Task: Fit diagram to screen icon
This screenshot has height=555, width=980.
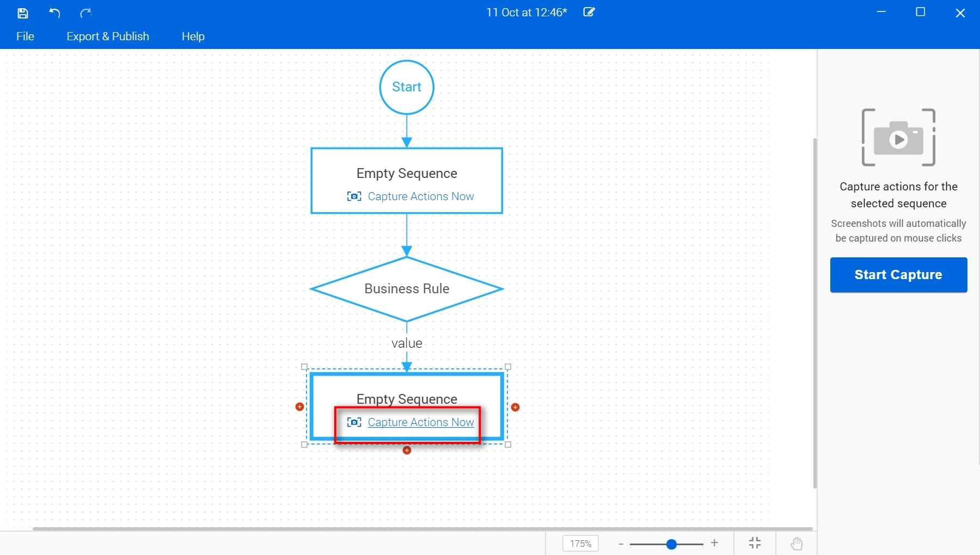Action: click(x=755, y=543)
